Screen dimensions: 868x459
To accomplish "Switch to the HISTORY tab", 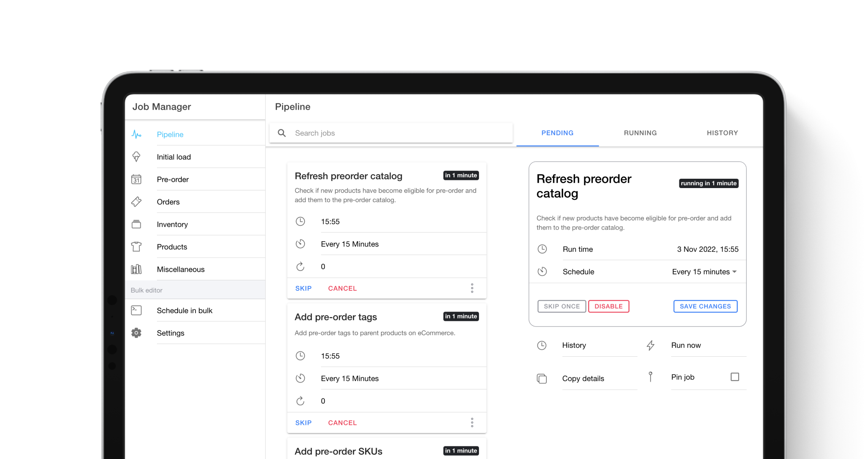I will (x=722, y=132).
